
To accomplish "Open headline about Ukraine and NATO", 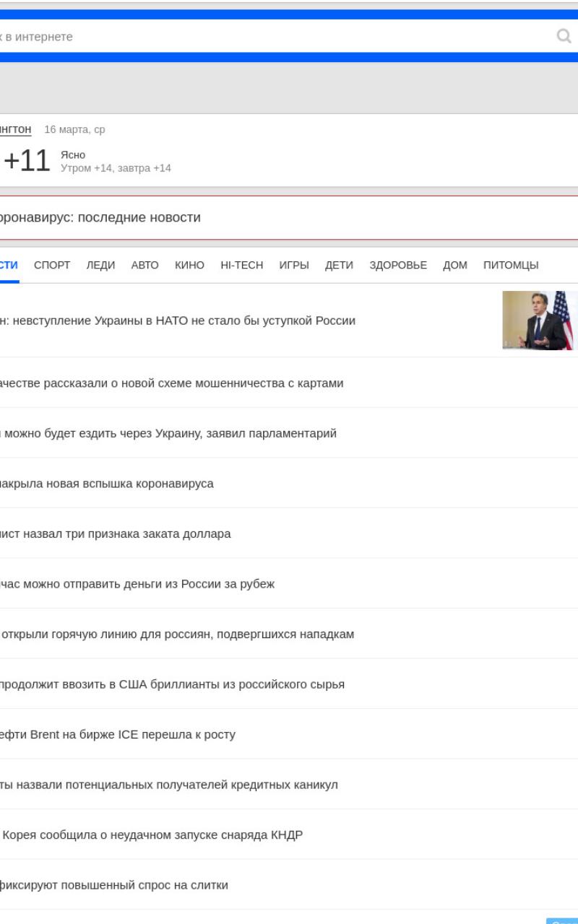I will pyautogui.click(x=177, y=321).
